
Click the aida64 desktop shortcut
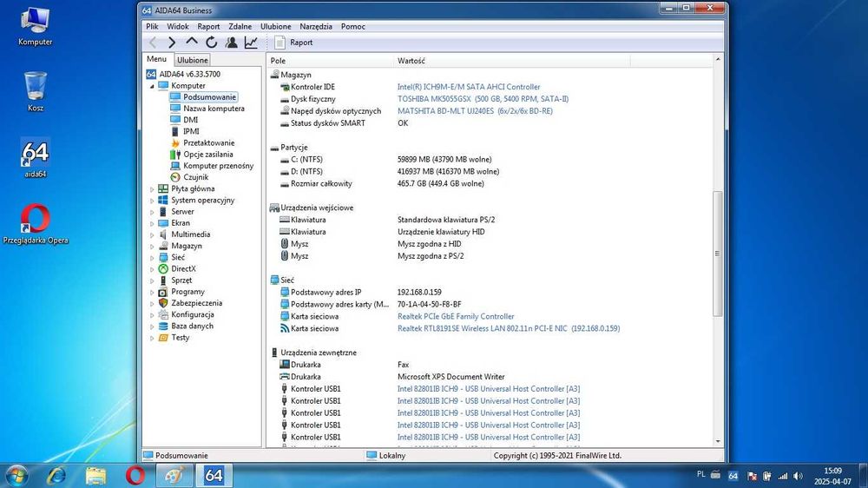click(36, 158)
